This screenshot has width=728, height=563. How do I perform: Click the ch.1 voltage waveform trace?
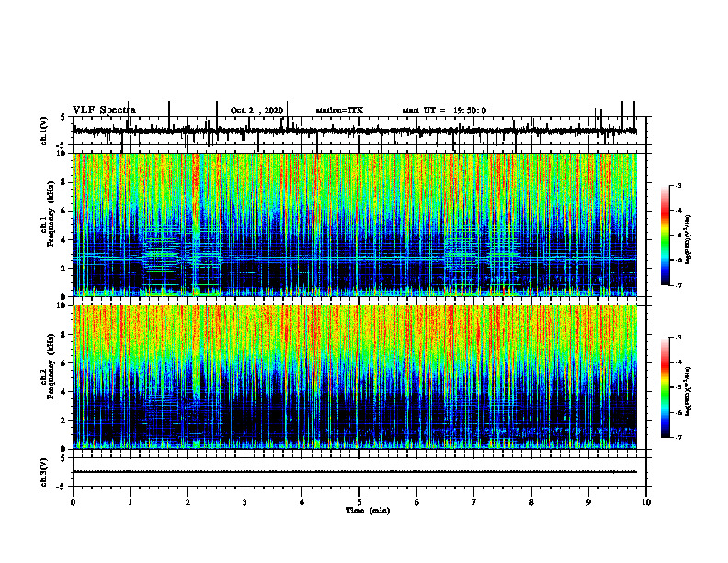(x=354, y=132)
